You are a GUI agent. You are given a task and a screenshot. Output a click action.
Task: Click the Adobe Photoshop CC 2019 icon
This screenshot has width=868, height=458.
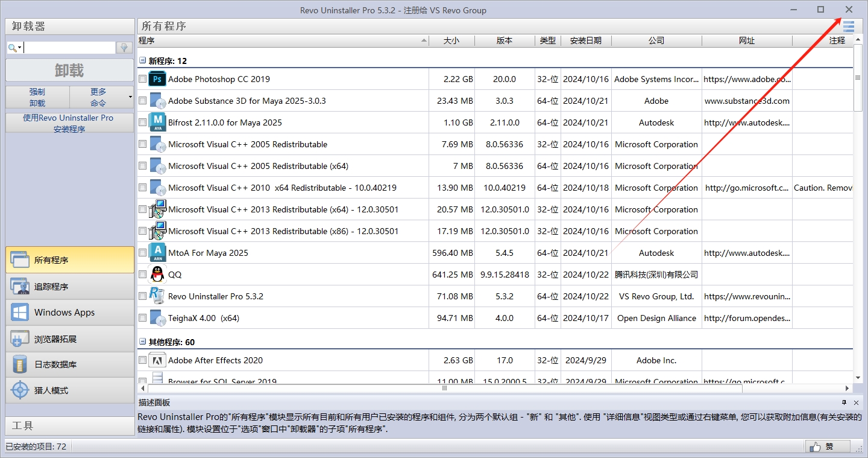pos(157,79)
